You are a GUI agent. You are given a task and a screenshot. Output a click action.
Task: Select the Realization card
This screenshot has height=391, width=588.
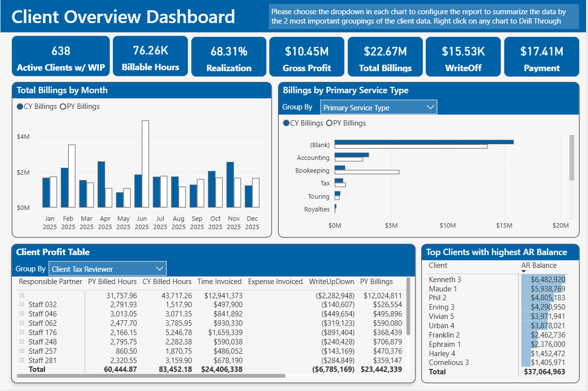pos(229,56)
